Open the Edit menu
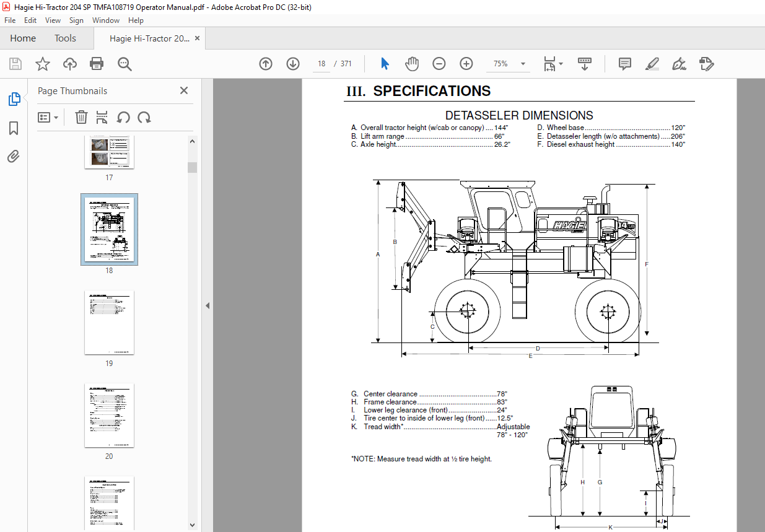 pyautogui.click(x=30, y=20)
